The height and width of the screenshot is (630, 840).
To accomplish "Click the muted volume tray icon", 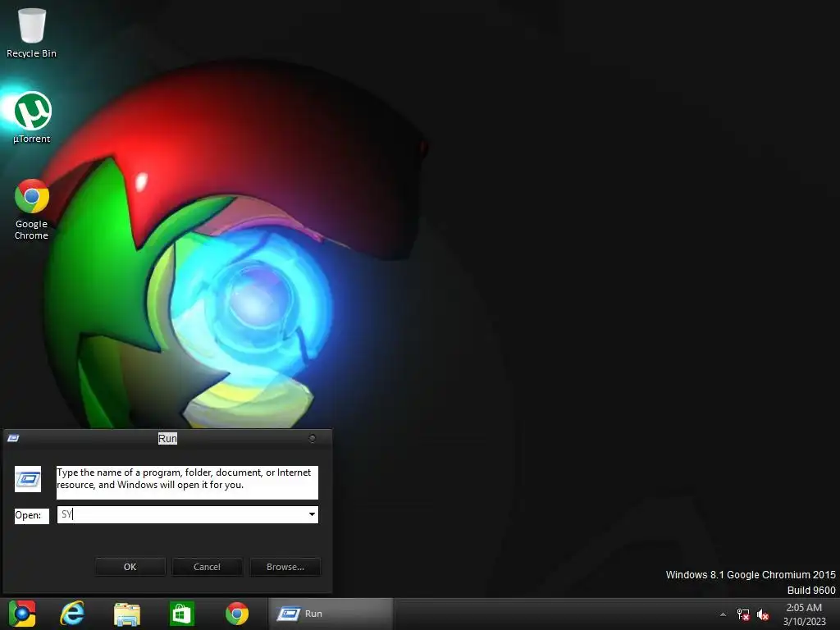I will [763, 614].
